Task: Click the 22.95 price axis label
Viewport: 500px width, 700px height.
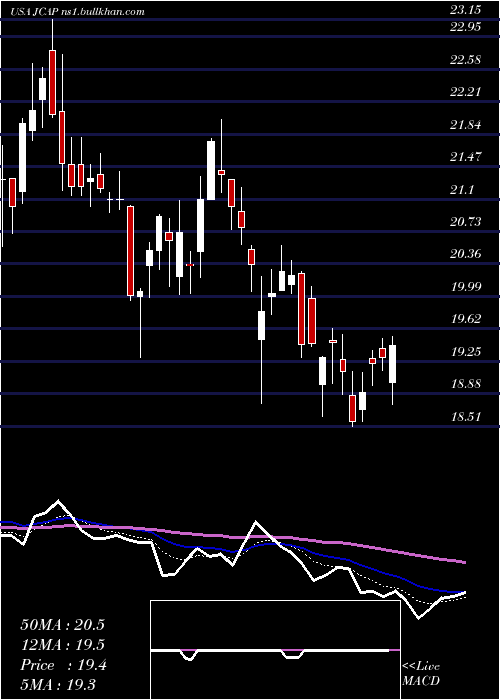Action: [466, 27]
